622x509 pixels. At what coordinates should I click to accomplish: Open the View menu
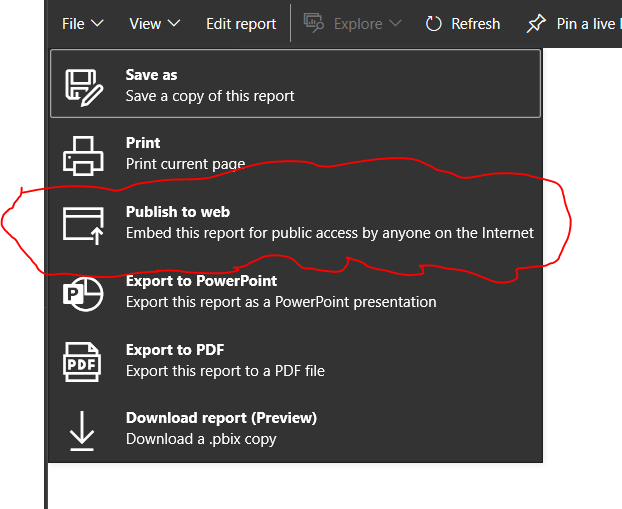[155, 24]
